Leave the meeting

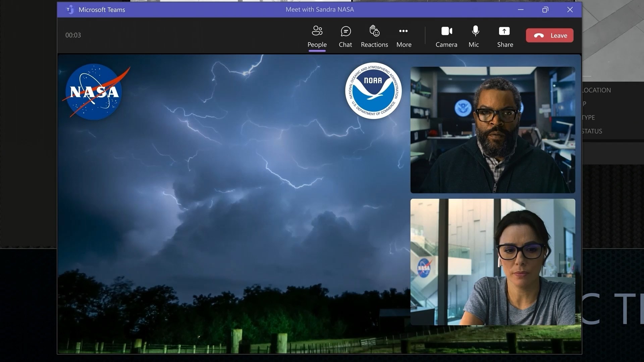[x=549, y=35]
